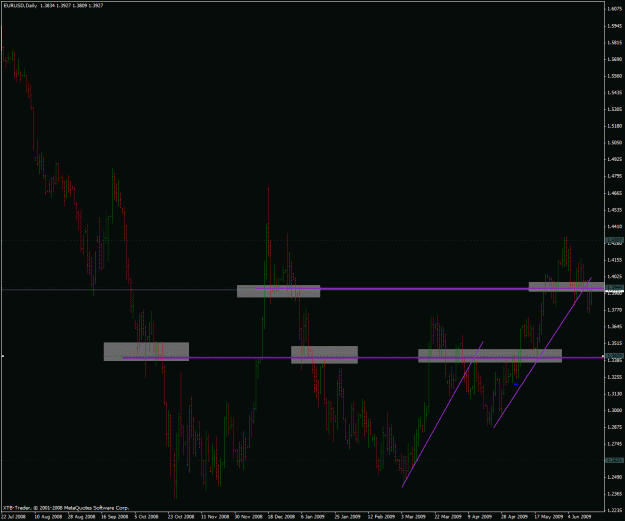625x521 pixels.
Task: Click the 11 Nov 2008 date label
Action: click(215, 517)
